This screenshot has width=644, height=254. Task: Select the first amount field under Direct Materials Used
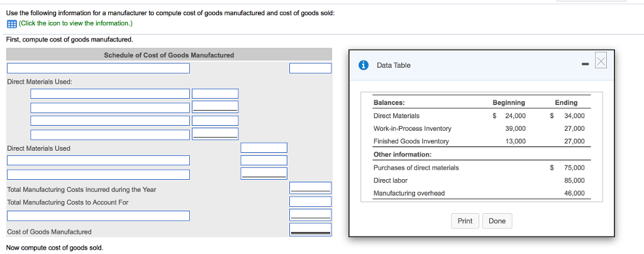(215, 94)
